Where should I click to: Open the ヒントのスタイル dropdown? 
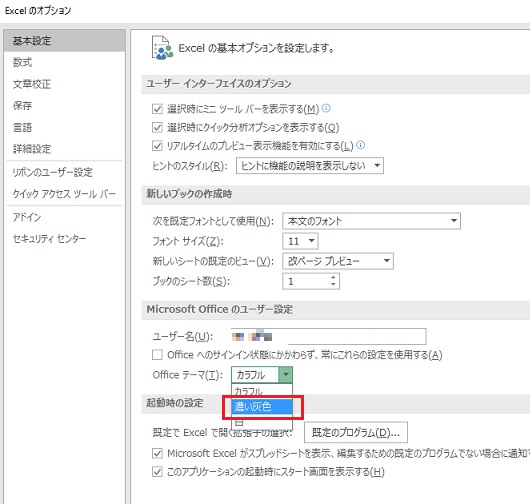click(x=310, y=166)
